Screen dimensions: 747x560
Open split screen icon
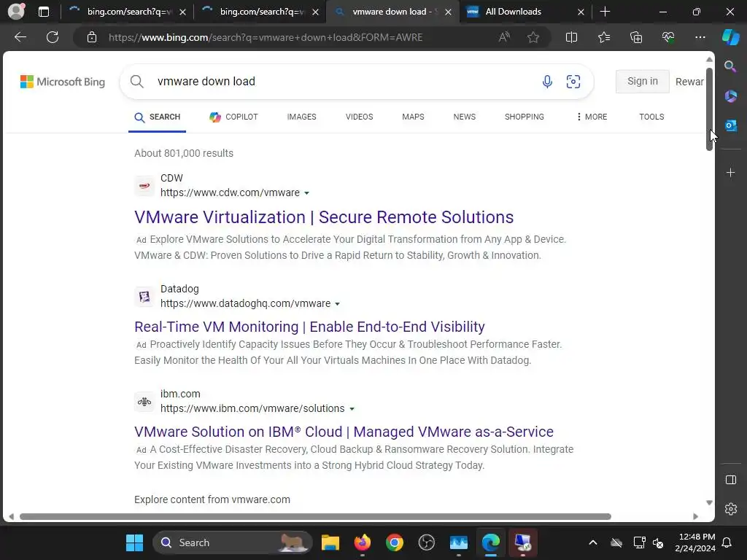tap(571, 37)
